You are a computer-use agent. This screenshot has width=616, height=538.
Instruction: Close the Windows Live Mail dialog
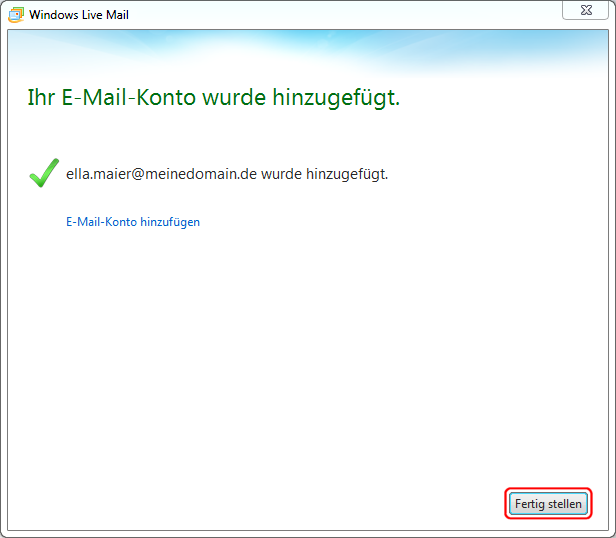[588, 10]
